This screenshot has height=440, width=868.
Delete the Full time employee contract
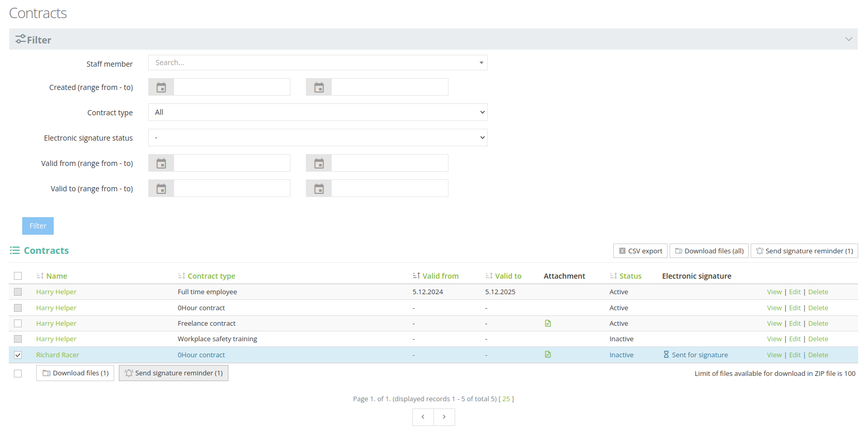(x=818, y=292)
